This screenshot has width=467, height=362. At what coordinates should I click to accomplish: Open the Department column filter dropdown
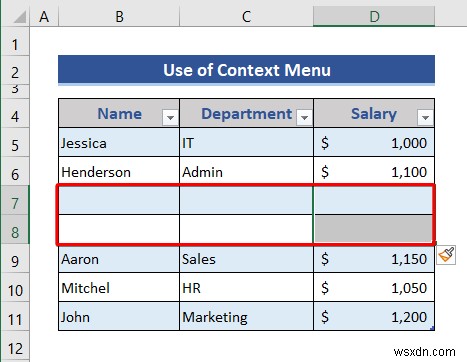[x=304, y=117]
